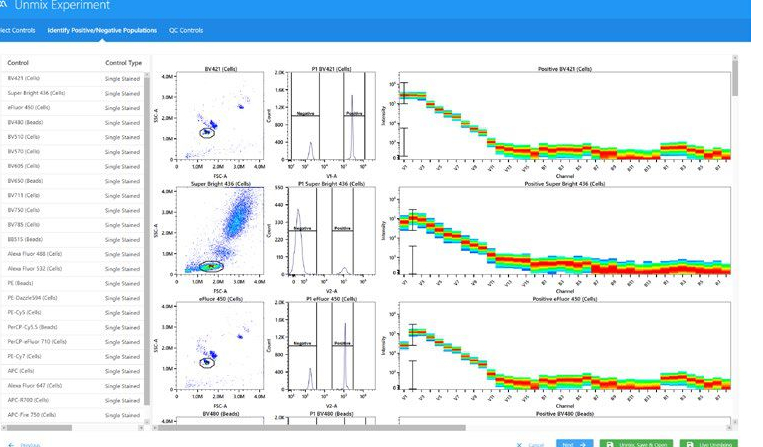Switch to the QC Controls tab
The height and width of the screenshot is (447, 763).
(x=186, y=30)
